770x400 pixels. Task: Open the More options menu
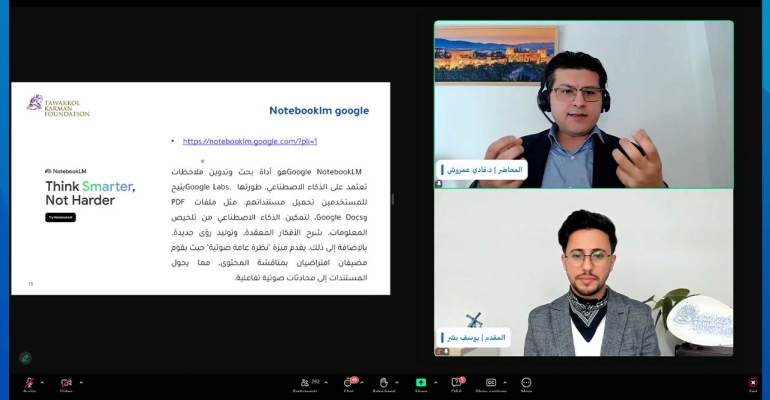coord(526,382)
